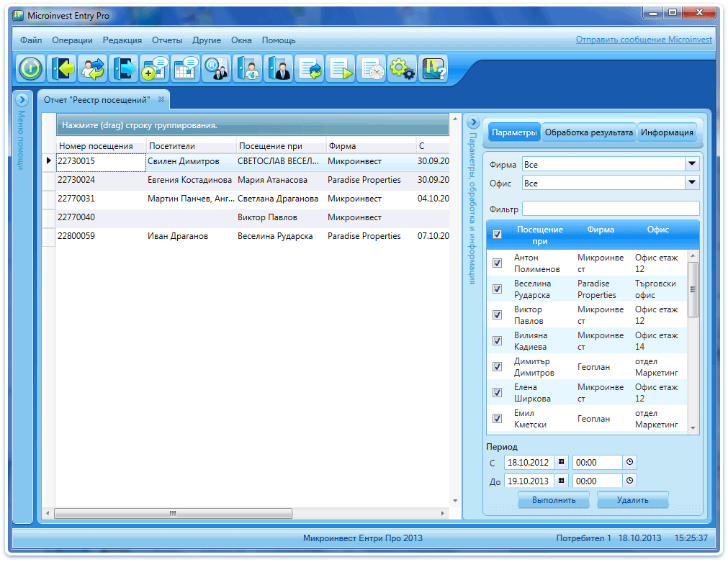Open the help icon with question mark

(x=433, y=68)
